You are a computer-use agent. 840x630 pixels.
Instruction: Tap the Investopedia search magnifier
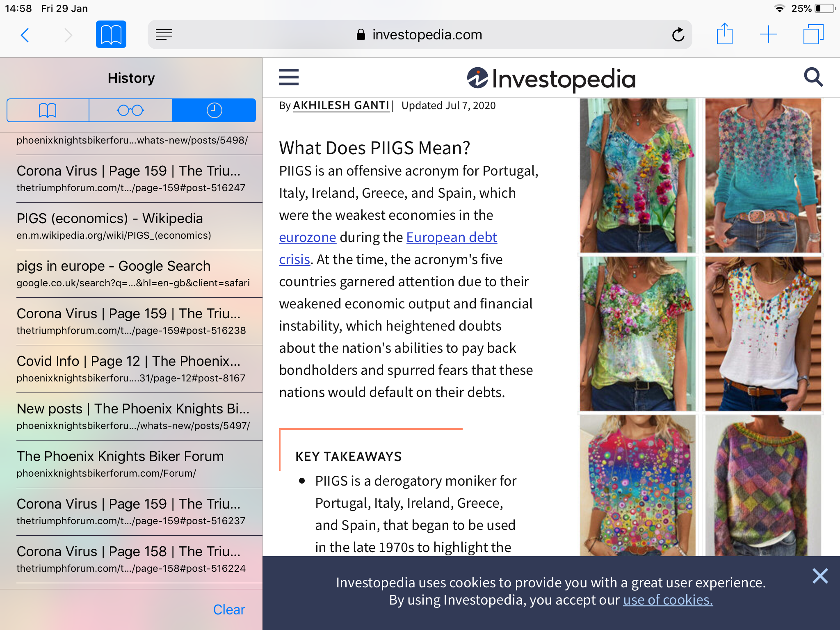point(813,77)
